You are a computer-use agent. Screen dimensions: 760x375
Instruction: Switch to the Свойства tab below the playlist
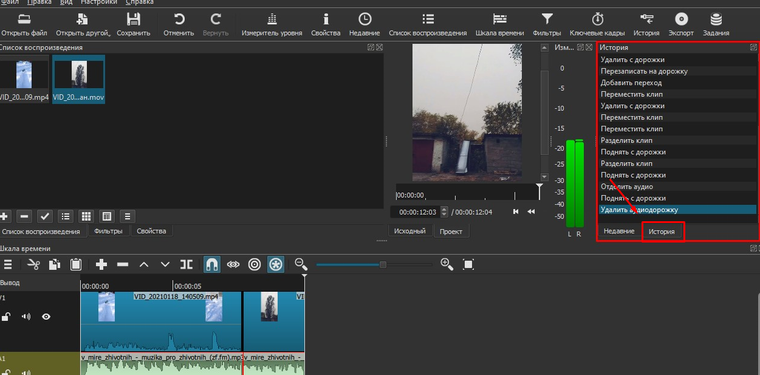click(151, 231)
